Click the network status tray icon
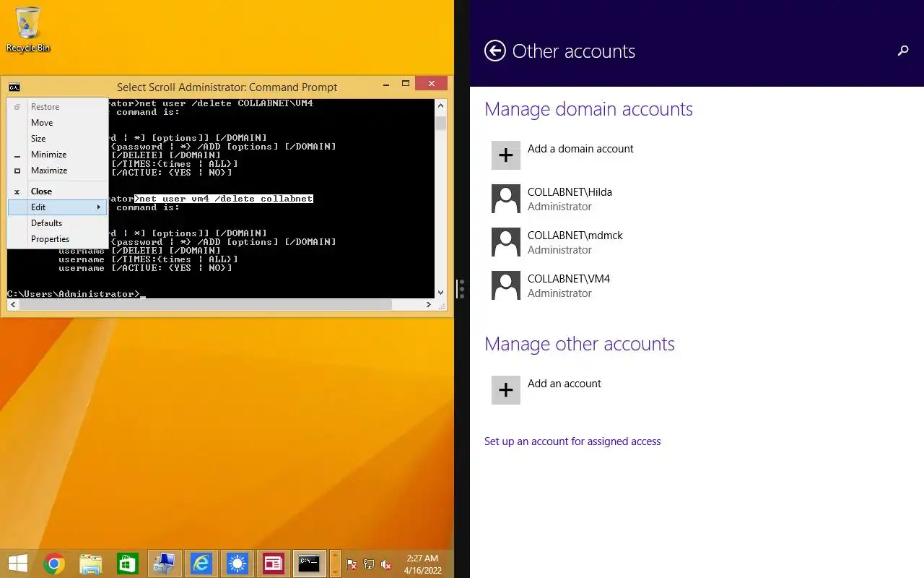 tap(369, 564)
